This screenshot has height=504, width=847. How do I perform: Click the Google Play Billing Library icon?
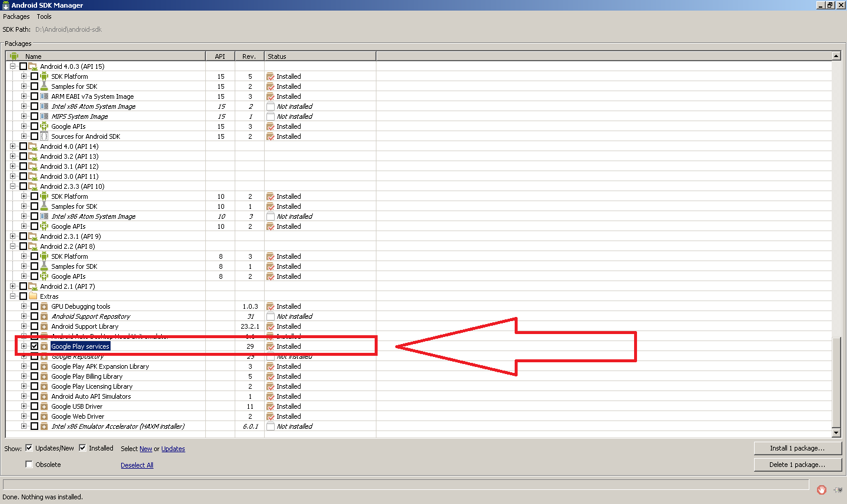[x=44, y=376]
